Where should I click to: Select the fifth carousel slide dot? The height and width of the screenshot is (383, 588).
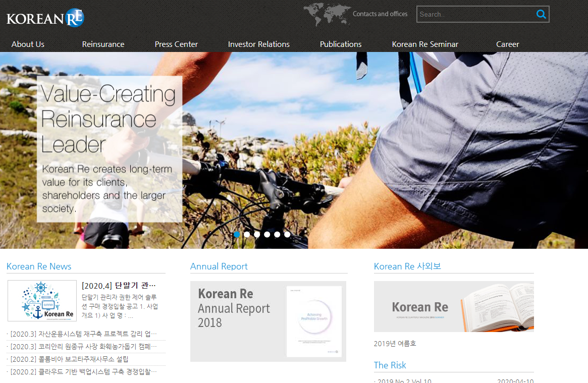tap(277, 234)
